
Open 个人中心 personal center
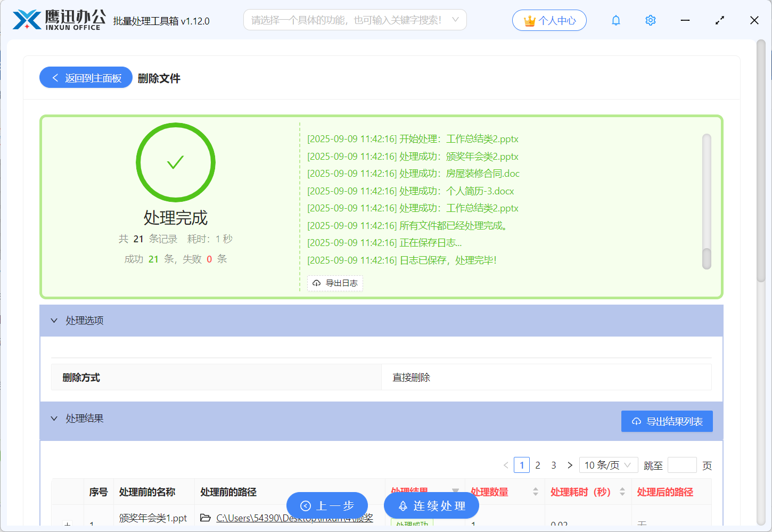click(x=549, y=20)
